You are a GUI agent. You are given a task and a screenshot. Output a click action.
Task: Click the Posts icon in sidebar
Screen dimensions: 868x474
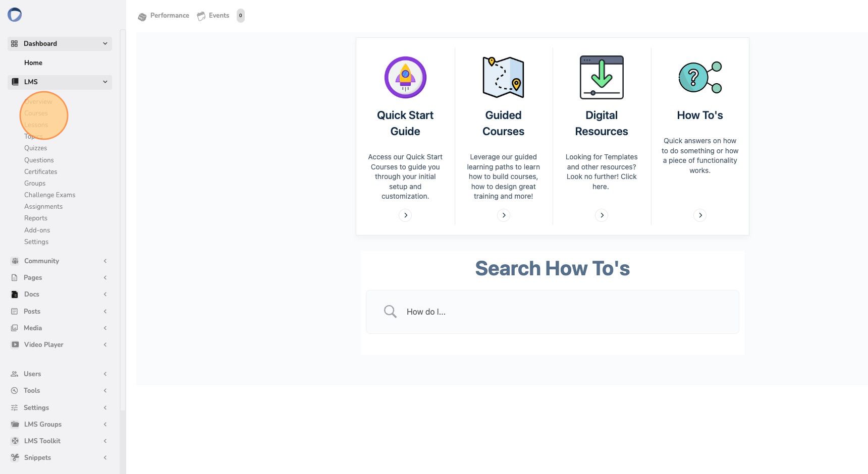[x=15, y=311]
